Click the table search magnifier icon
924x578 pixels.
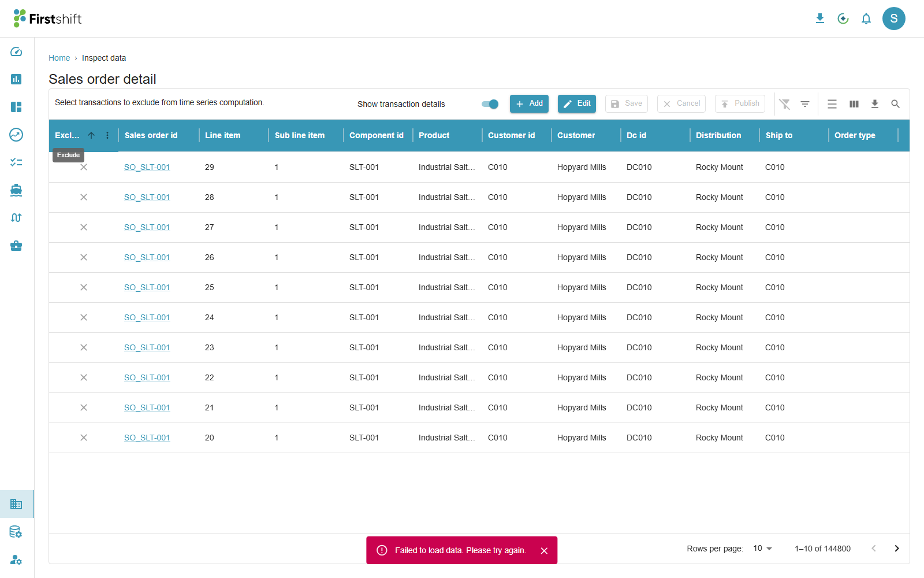click(x=895, y=104)
